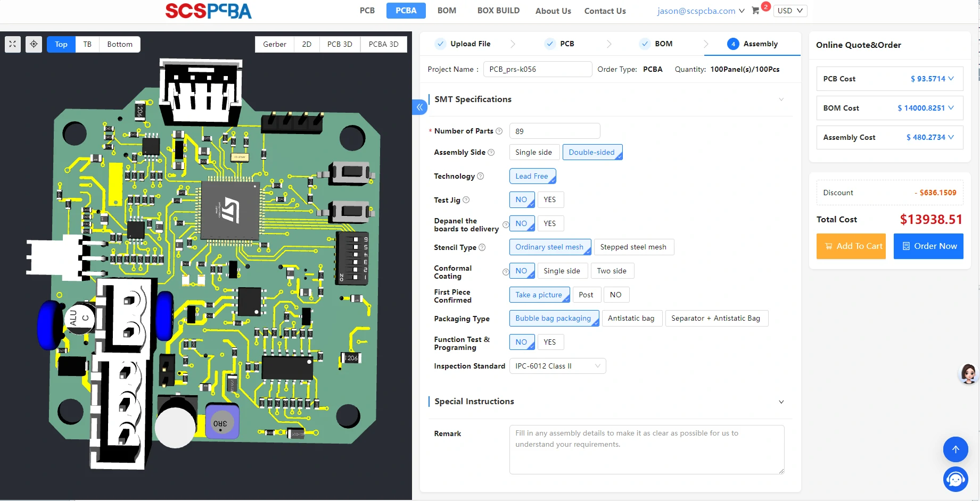Click the SCSPCBA logo

point(208,11)
